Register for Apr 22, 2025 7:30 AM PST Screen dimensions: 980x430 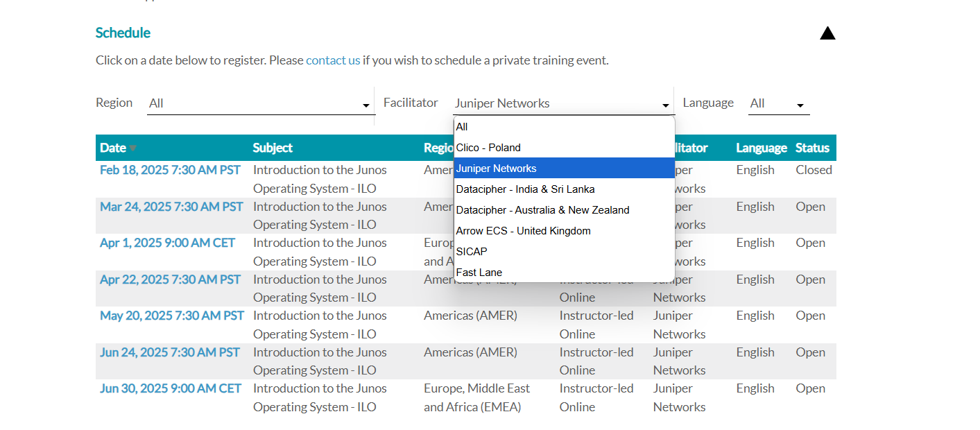[171, 279]
